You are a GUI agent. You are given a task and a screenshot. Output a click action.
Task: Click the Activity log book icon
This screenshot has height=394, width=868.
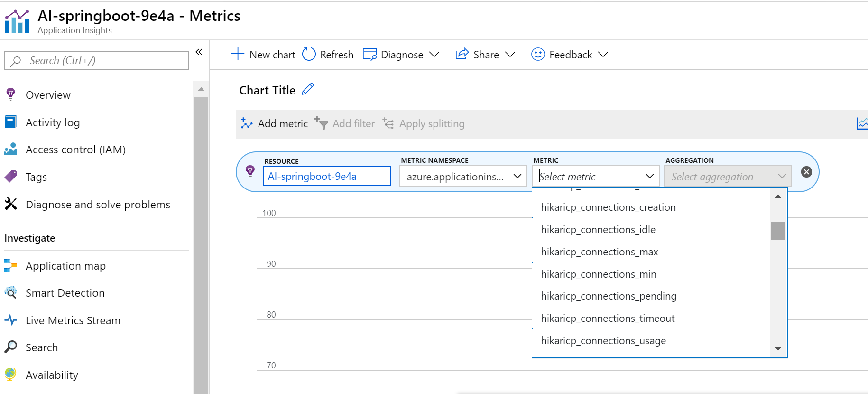click(10, 122)
